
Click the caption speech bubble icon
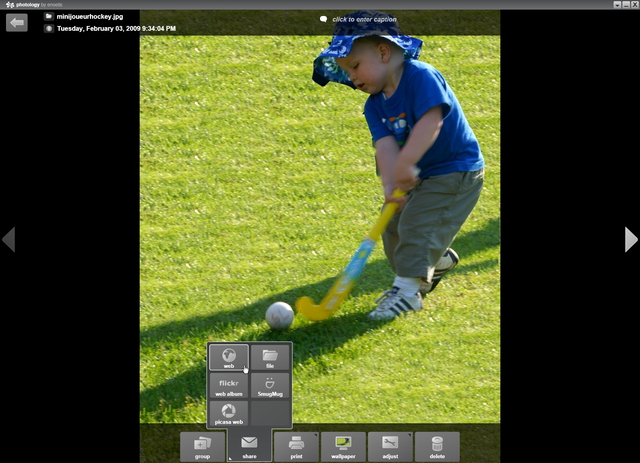323,19
